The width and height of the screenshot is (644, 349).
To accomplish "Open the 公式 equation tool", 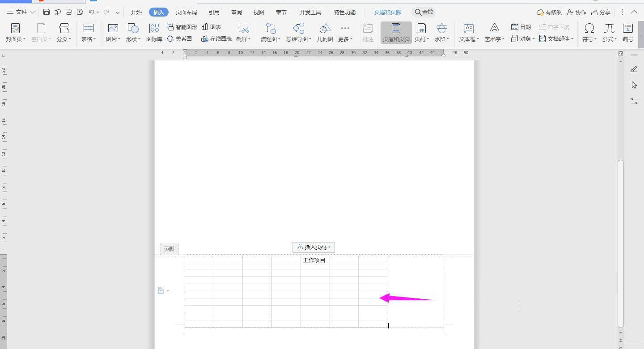I will point(608,31).
